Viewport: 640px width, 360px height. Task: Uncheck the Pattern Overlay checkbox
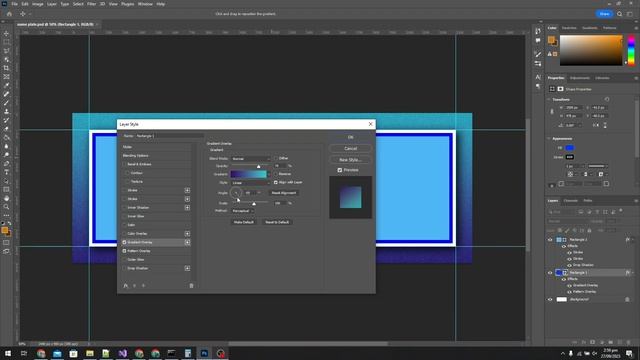[x=124, y=251]
